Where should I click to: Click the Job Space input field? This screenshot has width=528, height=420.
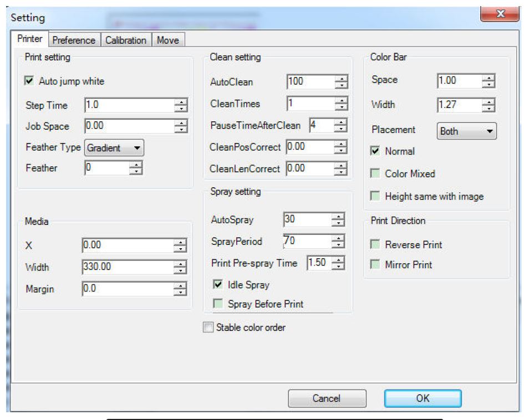(128, 126)
